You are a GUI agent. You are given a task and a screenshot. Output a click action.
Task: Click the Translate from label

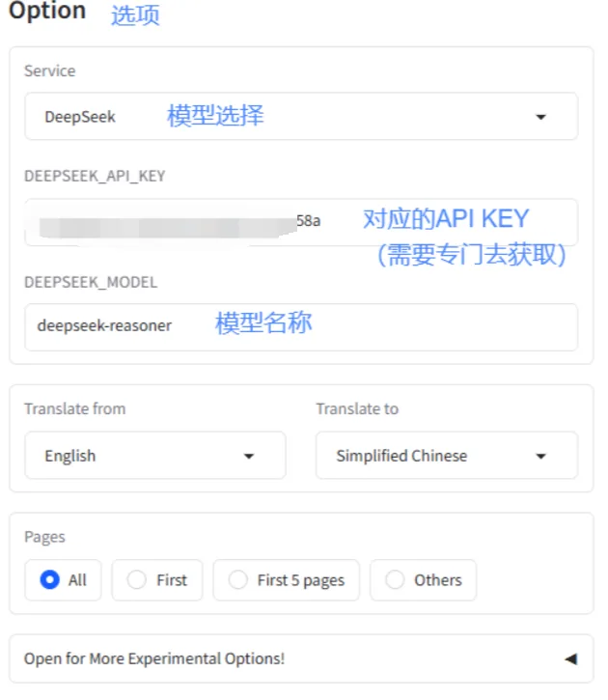pyautogui.click(x=75, y=409)
